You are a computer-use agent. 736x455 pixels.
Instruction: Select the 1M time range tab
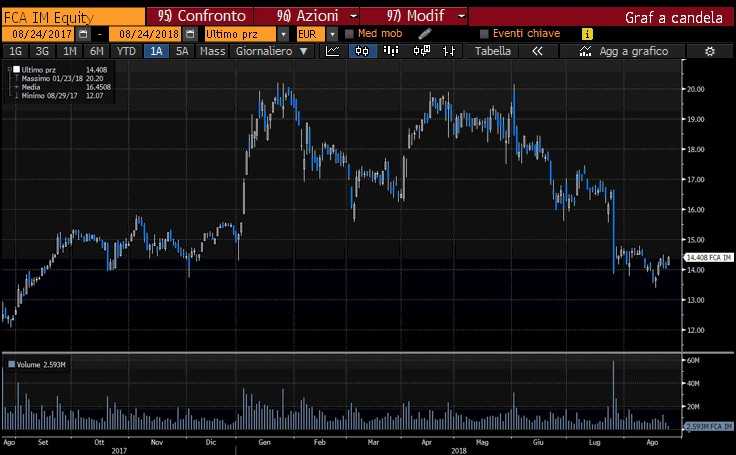pos(69,51)
